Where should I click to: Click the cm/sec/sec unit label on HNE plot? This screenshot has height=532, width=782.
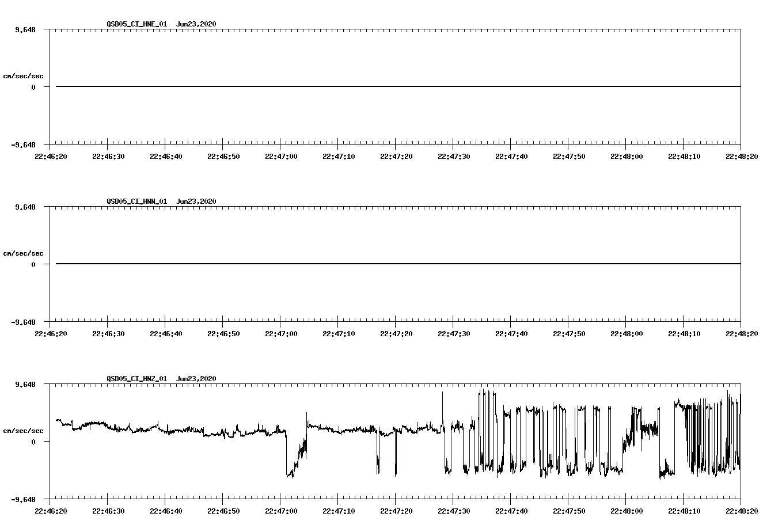[x=23, y=76]
